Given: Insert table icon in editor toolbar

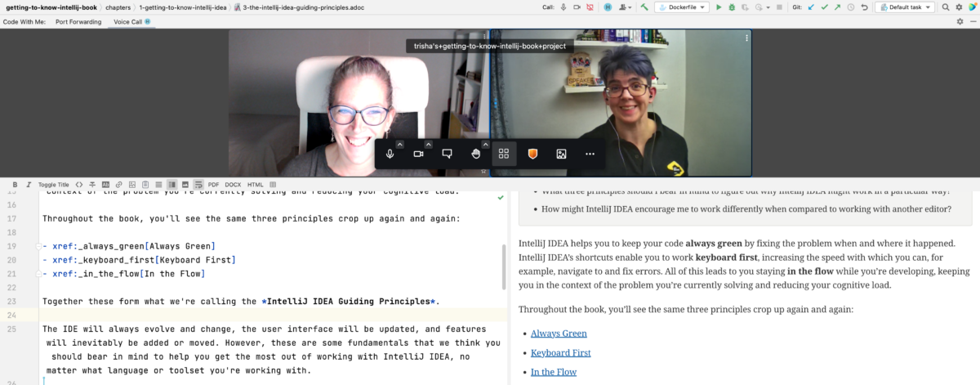Looking at the screenshot, I should [x=272, y=185].
